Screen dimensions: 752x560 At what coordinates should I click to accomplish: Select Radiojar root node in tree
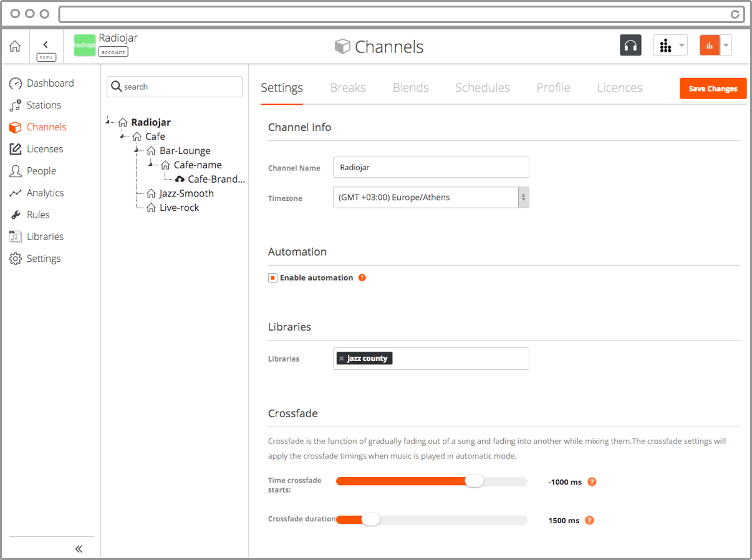[x=151, y=122]
